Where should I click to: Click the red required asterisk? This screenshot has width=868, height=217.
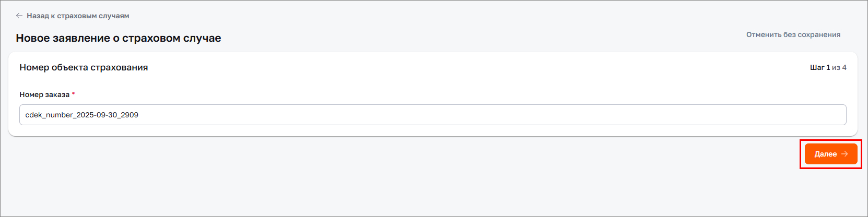click(73, 94)
